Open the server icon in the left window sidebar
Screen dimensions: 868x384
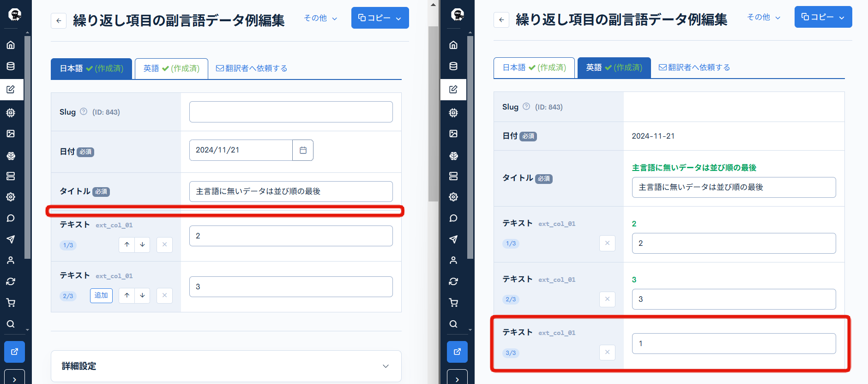(11, 176)
